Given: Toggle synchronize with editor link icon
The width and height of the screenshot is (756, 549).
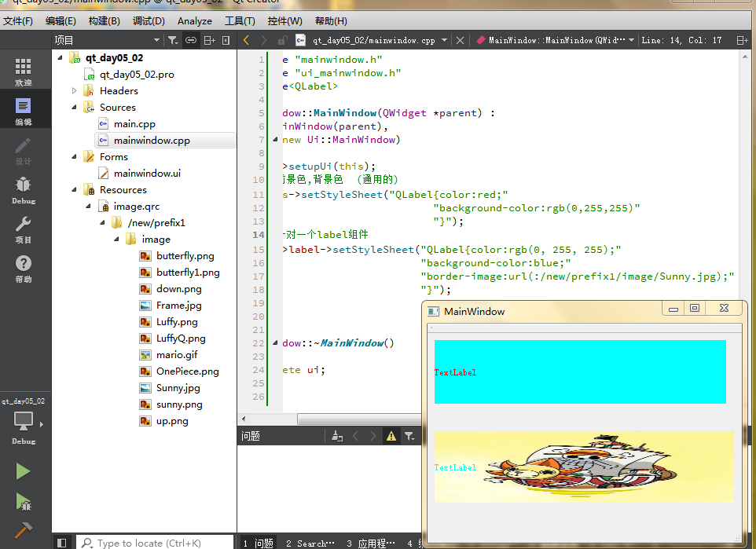Looking at the screenshot, I should click(x=191, y=41).
